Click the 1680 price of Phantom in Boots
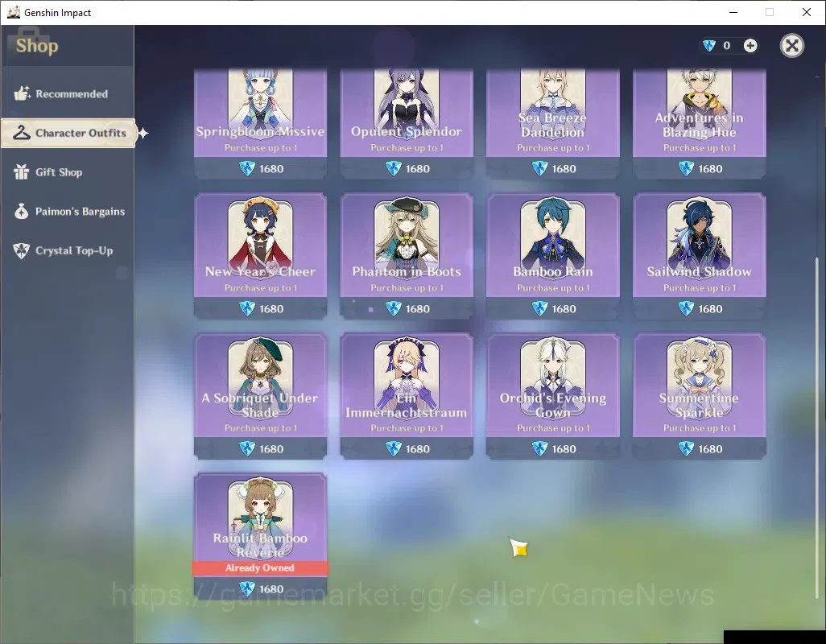826x644 pixels. tap(418, 309)
